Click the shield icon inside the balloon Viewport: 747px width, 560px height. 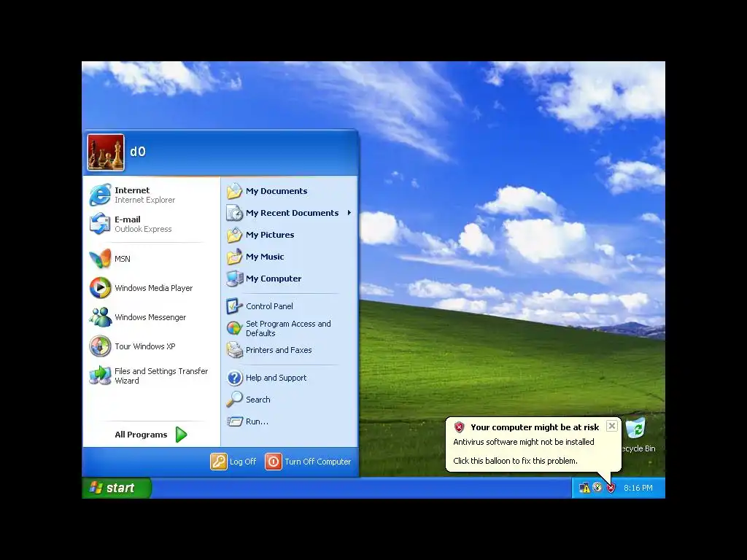pyautogui.click(x=460, y=427)
